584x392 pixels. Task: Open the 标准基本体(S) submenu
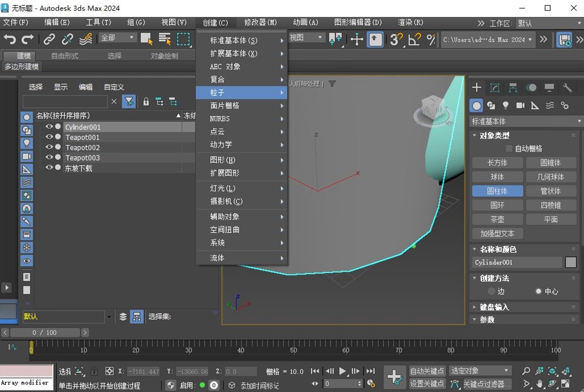point(241,40)
